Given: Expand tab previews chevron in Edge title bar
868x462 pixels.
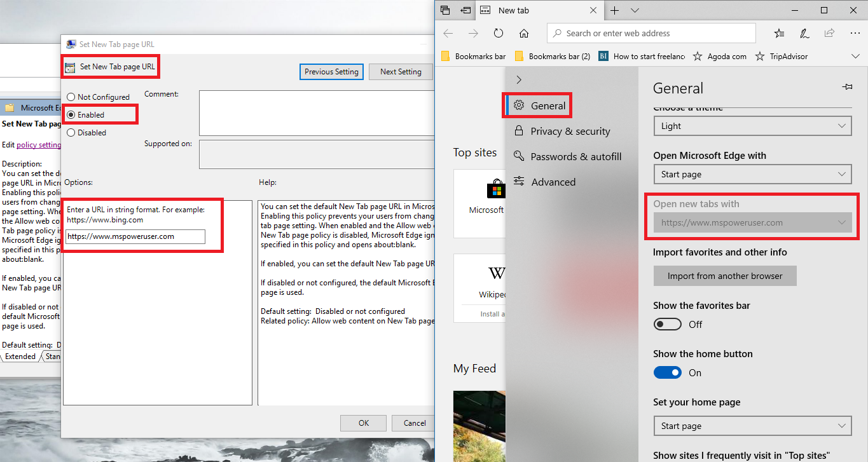Looking at the screenshot, I should click(x=635, y=10).
